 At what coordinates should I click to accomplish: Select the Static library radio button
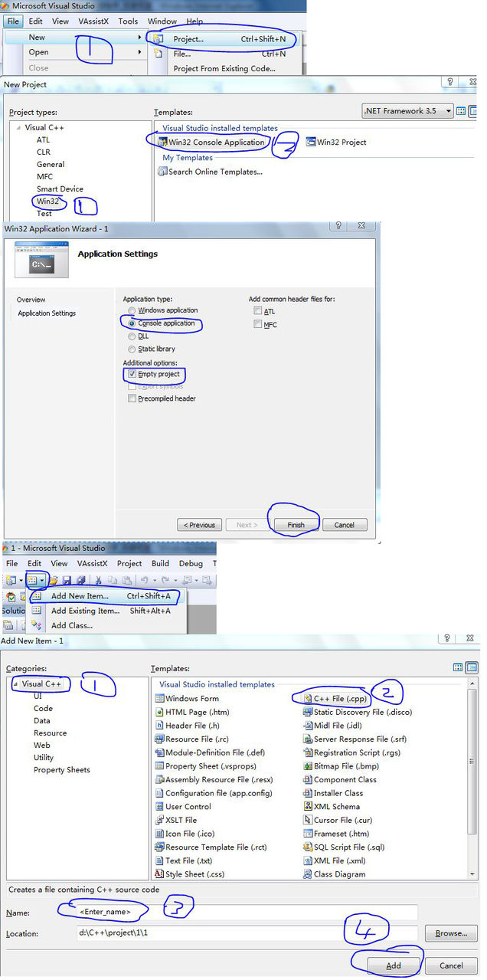[x=132, y=349]
